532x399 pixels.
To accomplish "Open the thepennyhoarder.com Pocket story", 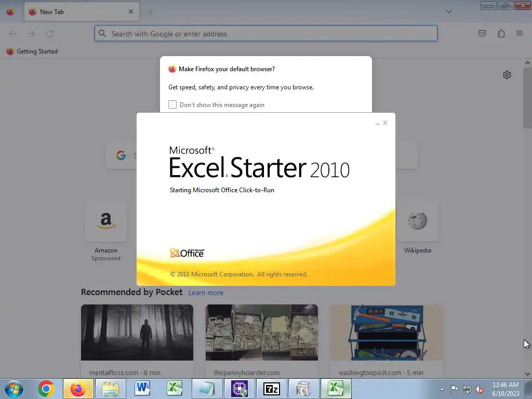I will click(262, 341).
